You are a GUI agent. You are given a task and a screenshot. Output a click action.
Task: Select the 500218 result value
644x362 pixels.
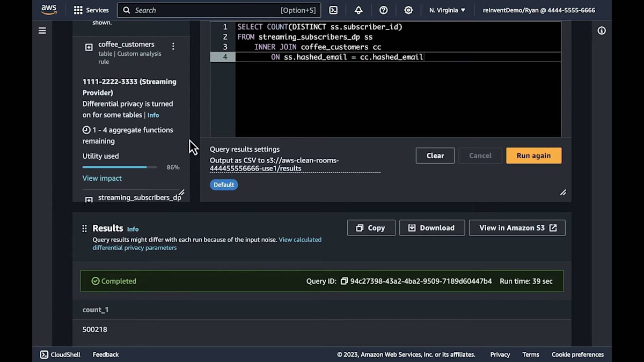click(x=95, y=329)
